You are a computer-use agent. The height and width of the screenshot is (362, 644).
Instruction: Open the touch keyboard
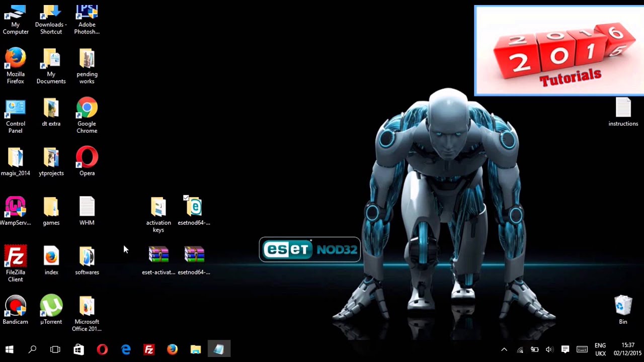[x=582, y=349]
